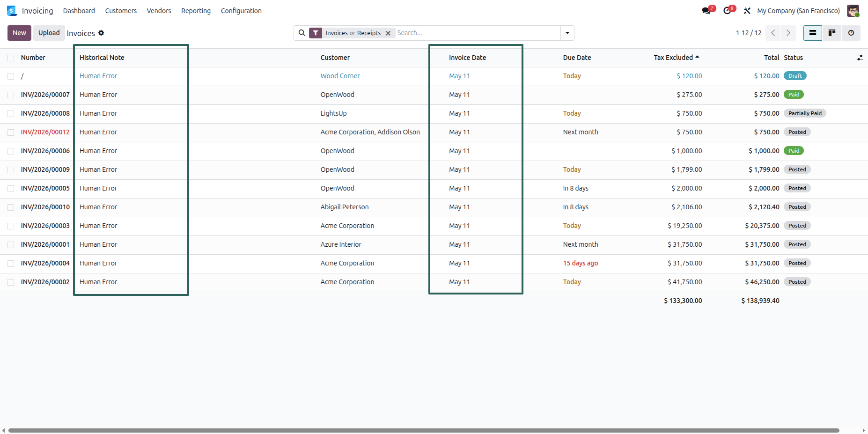Go to the previous page of records

pos(773,33)
